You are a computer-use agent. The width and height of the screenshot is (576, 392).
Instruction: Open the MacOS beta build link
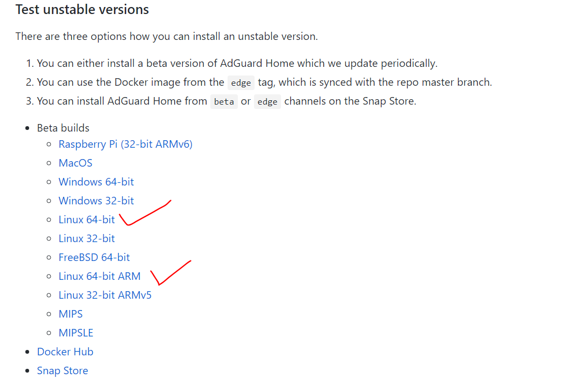76,163
